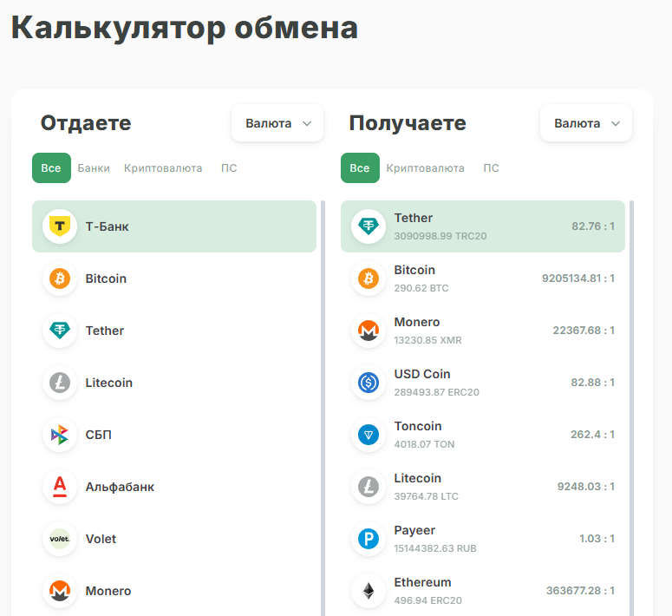
Task: Click the Bitcoin icon in Отдаете list
Action: coord(60,279)
